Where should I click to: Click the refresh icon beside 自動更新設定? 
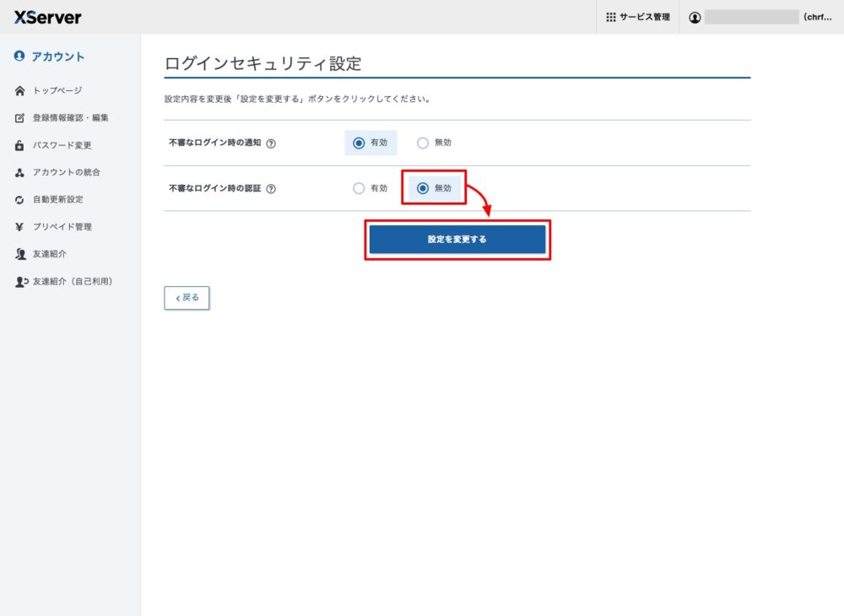tap(19, 200)
